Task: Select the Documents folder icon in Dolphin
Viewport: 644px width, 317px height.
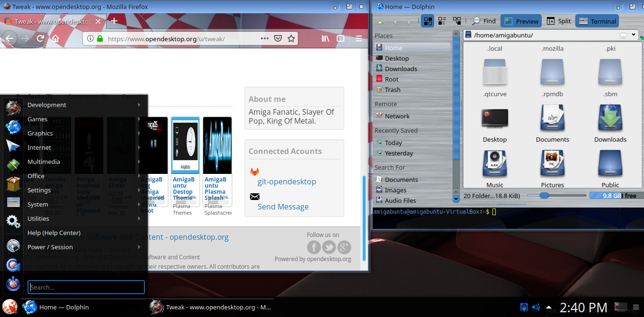Action: coord(553,118)
